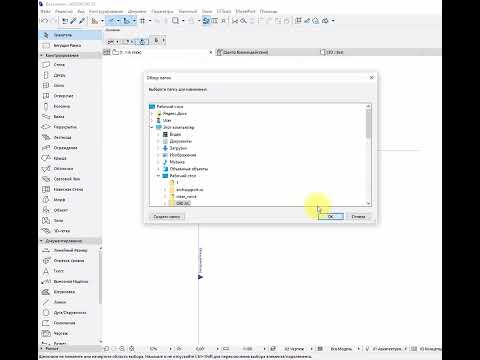Image resolution: width=480 pixels, height=360 pixels.
Task: Select the Объемные объекты folder
Action: pyautogui.click(x=189, y=169)
